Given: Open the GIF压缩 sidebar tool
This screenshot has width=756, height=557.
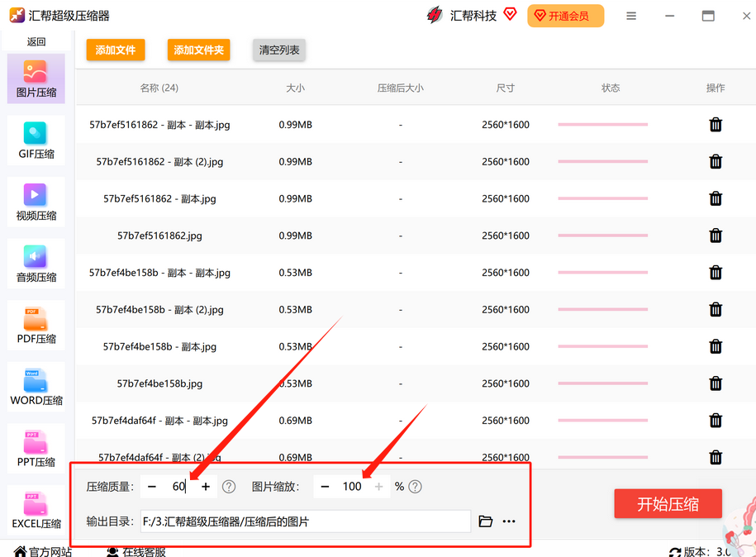Looking at the screenshot, I should (36, 140).
